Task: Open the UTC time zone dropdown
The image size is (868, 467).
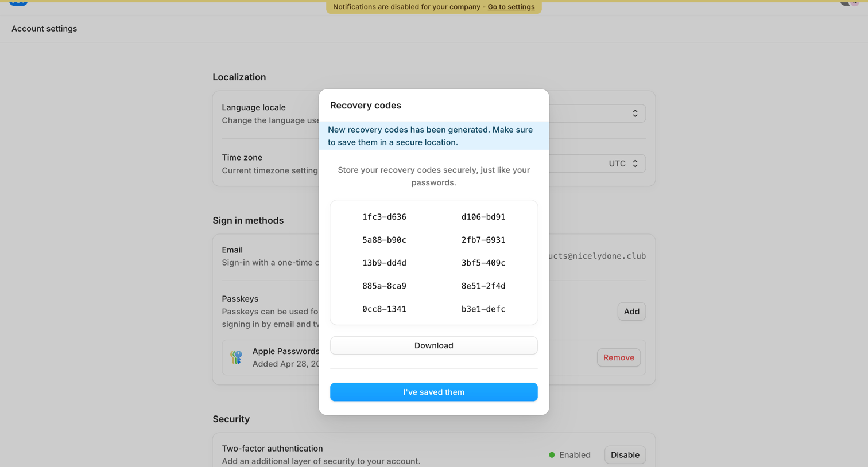Action: point(597,164)
